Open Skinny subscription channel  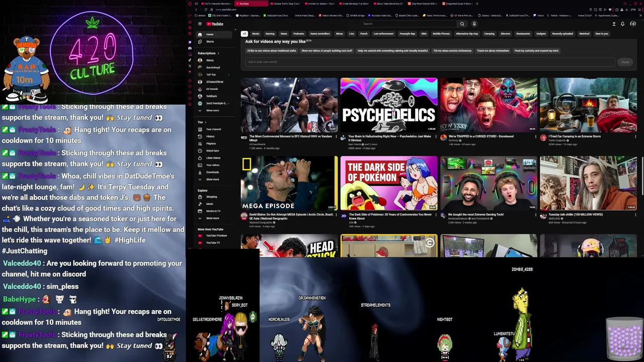click(x=214, y=60)
